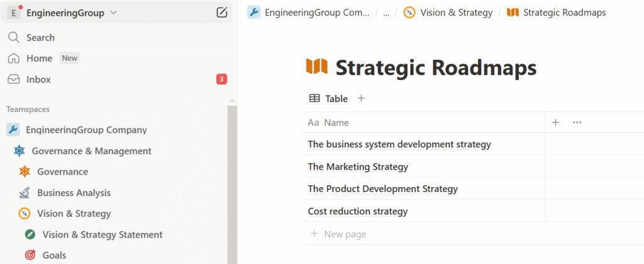Open the Business Analysis microscope page
Viewport: 644px width, 264px height.
pos(74,193)
